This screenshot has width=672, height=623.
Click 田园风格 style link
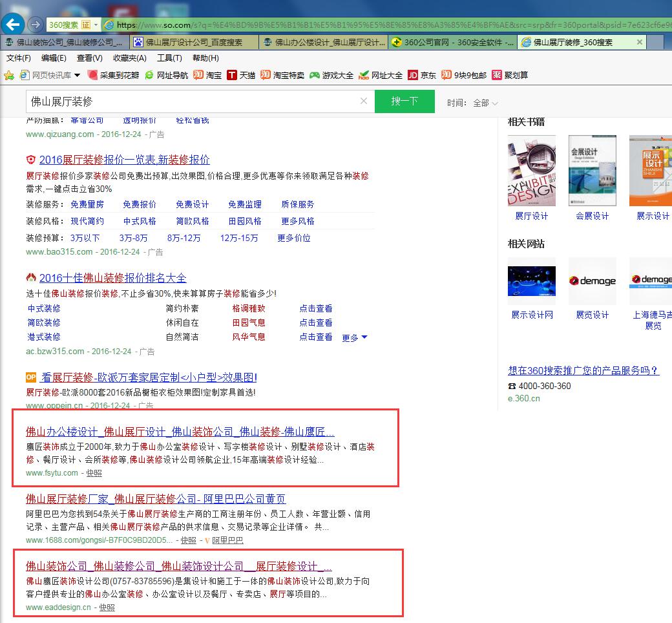[245, 221]
